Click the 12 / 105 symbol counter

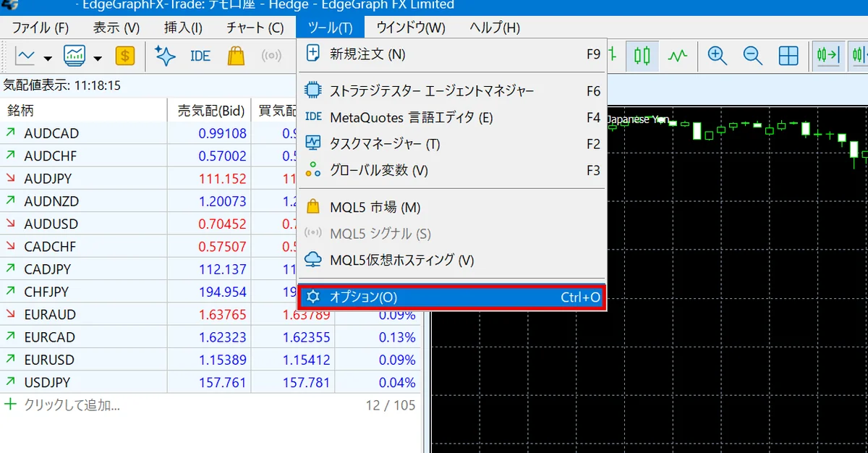[391, 405]
